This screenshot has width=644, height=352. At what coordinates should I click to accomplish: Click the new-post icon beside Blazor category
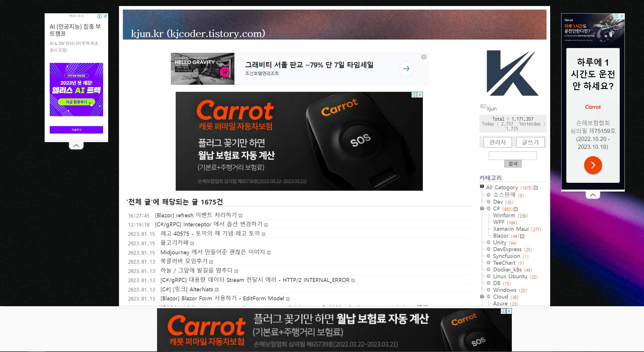pyautogui.click(x=522, y=236)
